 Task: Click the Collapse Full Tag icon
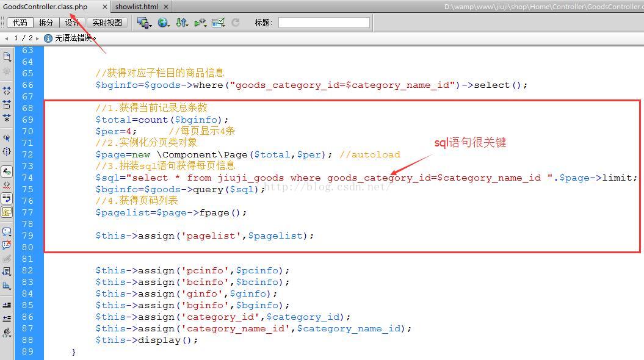[7, 91]
